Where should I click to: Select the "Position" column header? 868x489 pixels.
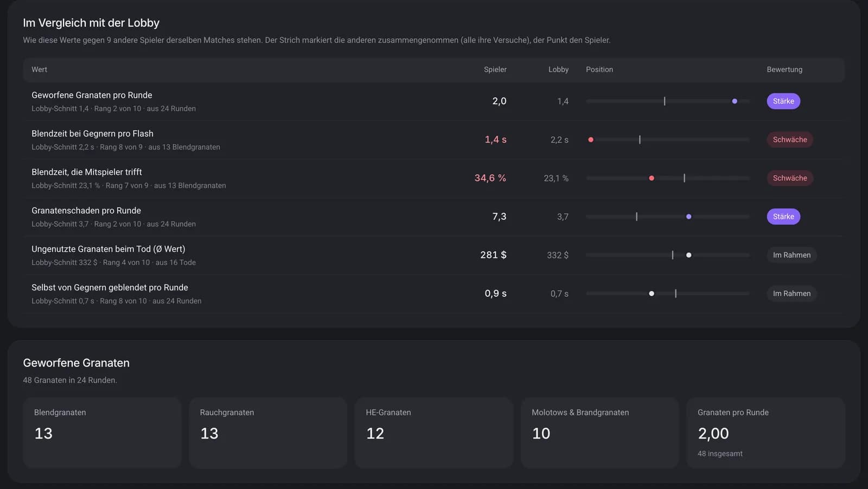coord(599,69)
